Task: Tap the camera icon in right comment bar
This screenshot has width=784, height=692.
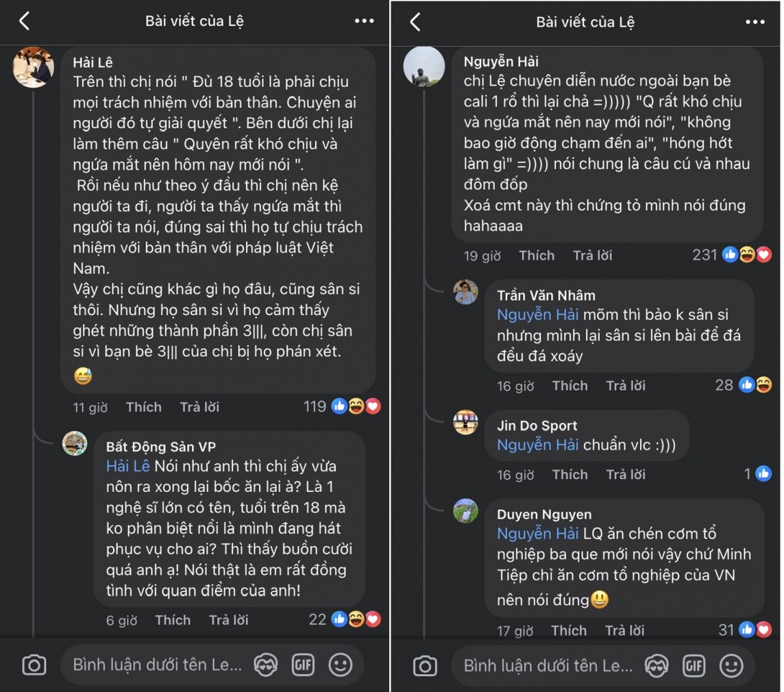Action: pyautogui.click(x=425, y=665)
